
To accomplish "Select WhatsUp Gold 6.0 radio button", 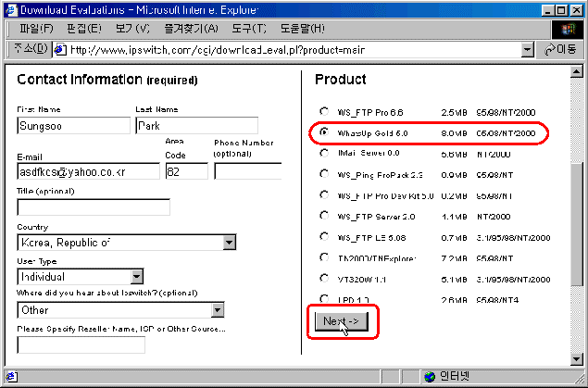I will point(324,132).
